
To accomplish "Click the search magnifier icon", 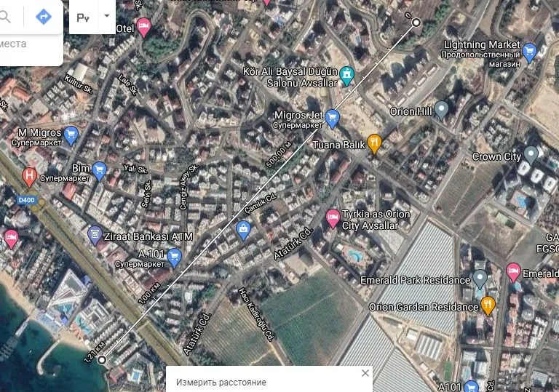I will (x=6, y=16).
